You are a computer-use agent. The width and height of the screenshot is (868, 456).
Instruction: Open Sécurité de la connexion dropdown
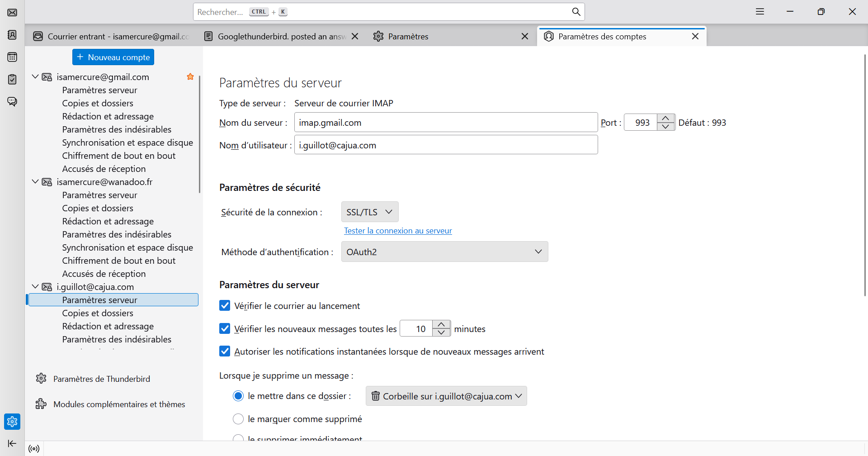pyautogui.click(x=369, y=212)
